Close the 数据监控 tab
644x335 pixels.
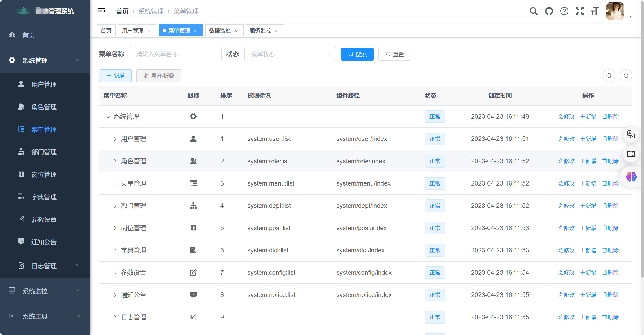(235, 31)
